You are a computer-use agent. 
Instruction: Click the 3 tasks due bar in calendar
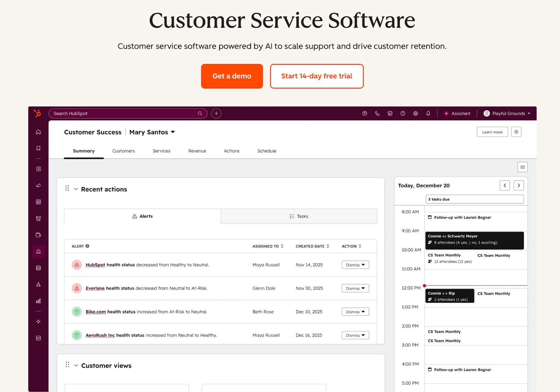[x=475, y=199]
